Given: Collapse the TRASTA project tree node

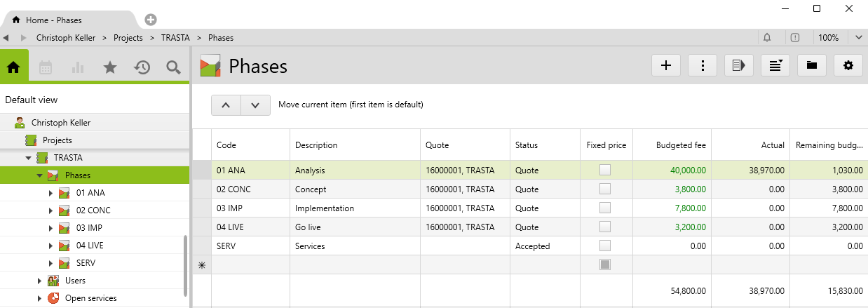Looking at the screenshot, I should (29, 158).
